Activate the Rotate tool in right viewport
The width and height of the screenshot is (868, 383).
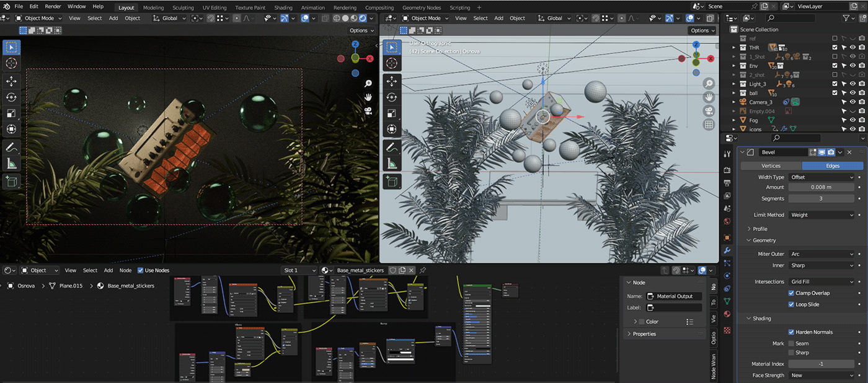coord(391,97)
